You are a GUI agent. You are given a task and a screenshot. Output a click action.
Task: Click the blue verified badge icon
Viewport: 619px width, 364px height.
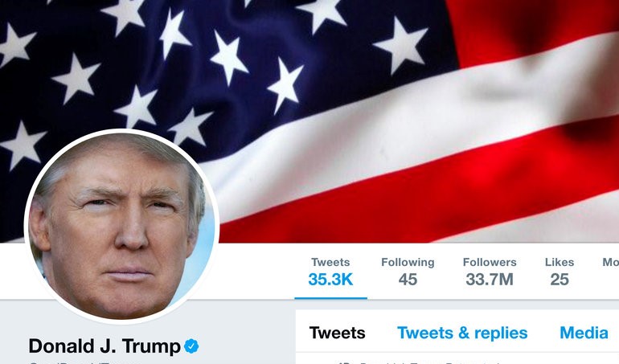[x=191, y=346]
